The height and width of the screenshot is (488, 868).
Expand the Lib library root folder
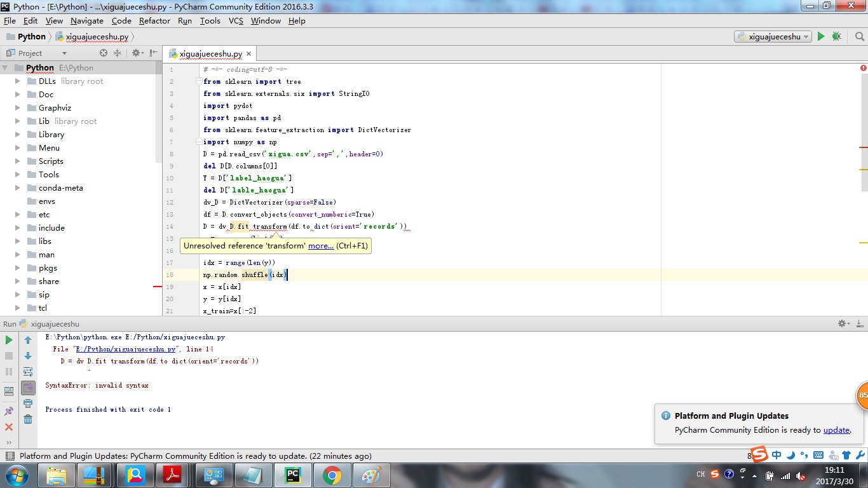(x=18, y=121)
